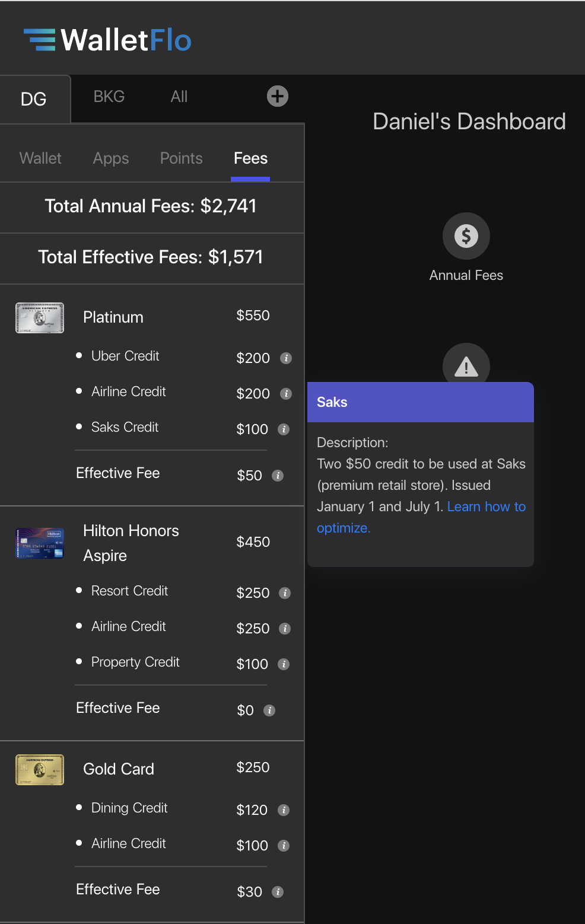Viewport: 585px width, 924px height.
Task: Click the Saks Credit $100 amount
Action: (252, 429)
